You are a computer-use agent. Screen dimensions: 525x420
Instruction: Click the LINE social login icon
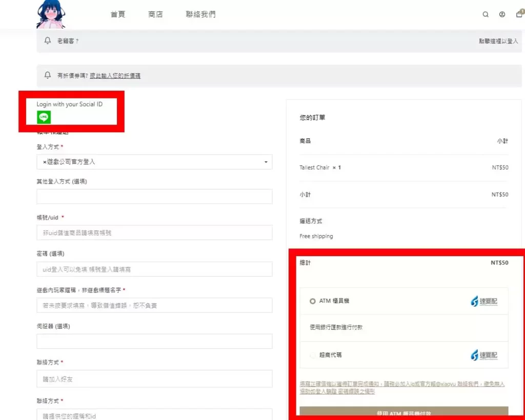pos(43,117)
